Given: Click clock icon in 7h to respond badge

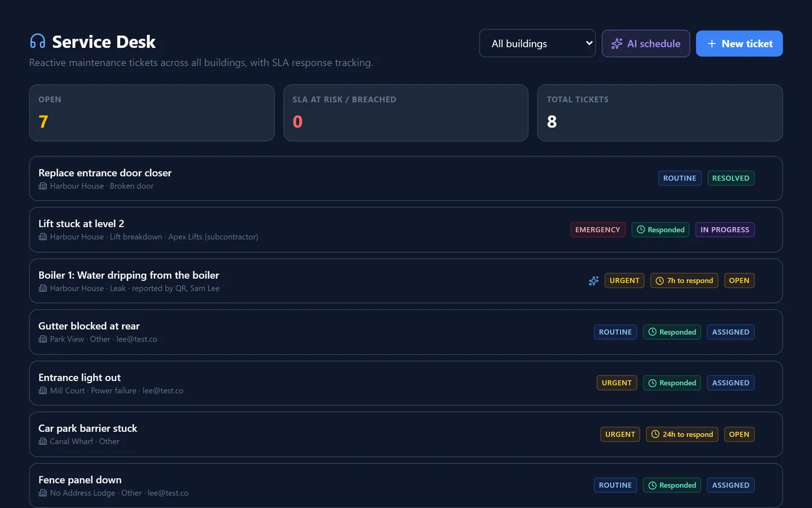Looking at the screenshot, I should tap(660, 281).
